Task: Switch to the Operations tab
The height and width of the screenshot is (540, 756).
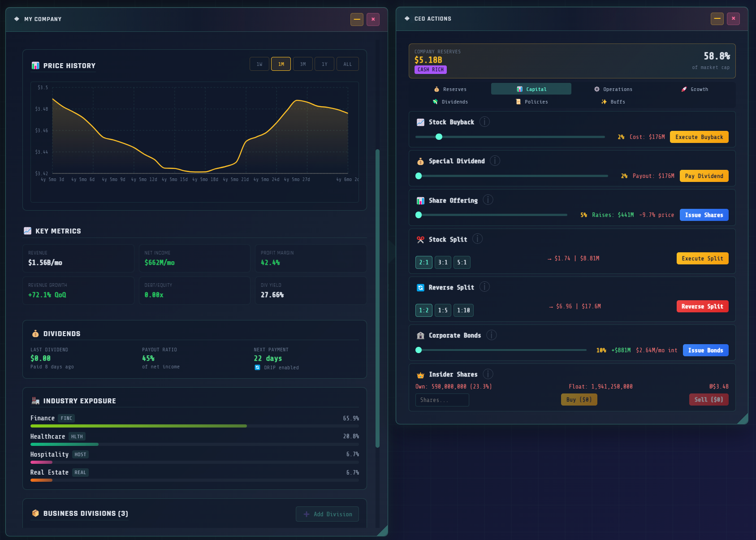Action: [613, 89]
